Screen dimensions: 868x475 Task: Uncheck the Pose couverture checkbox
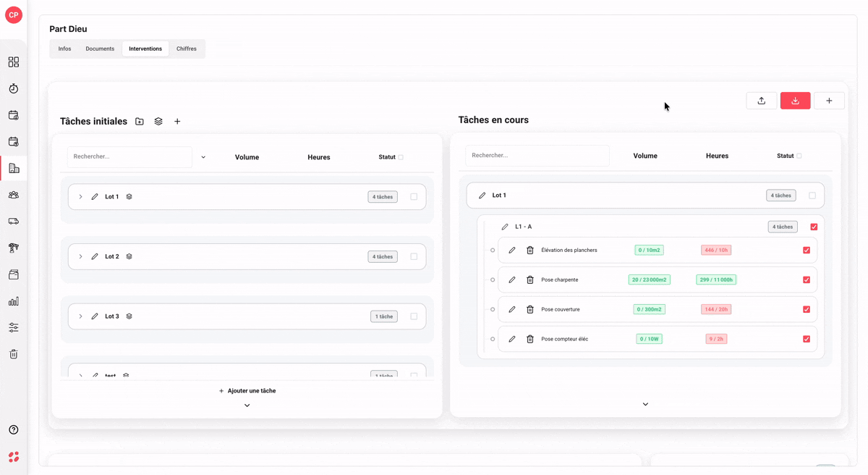click(x=807, y=309)
